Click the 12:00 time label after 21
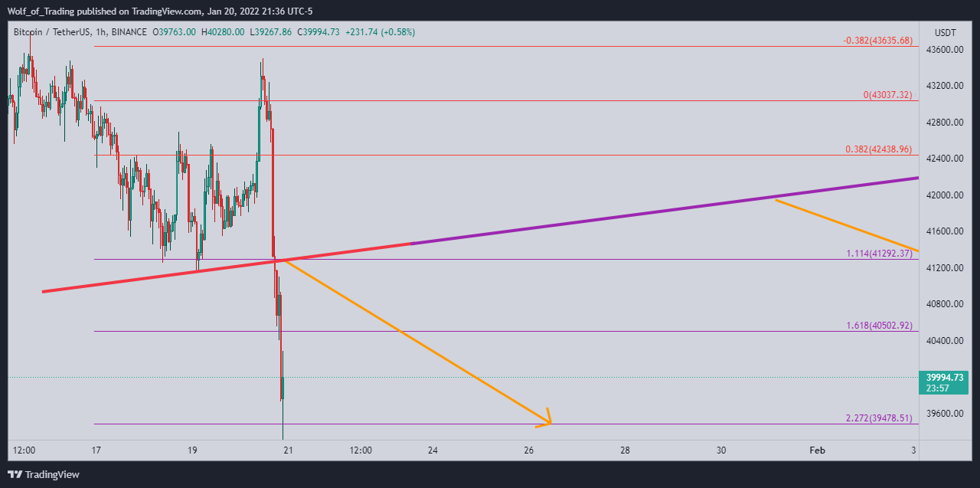This screenshot has width=980, height=488. [x=361, y=450]
